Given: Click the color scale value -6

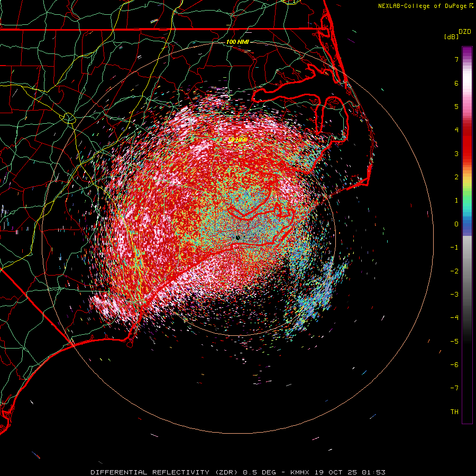Looking at the screenshot, I should pyautogui.click(x=454, y=365).
